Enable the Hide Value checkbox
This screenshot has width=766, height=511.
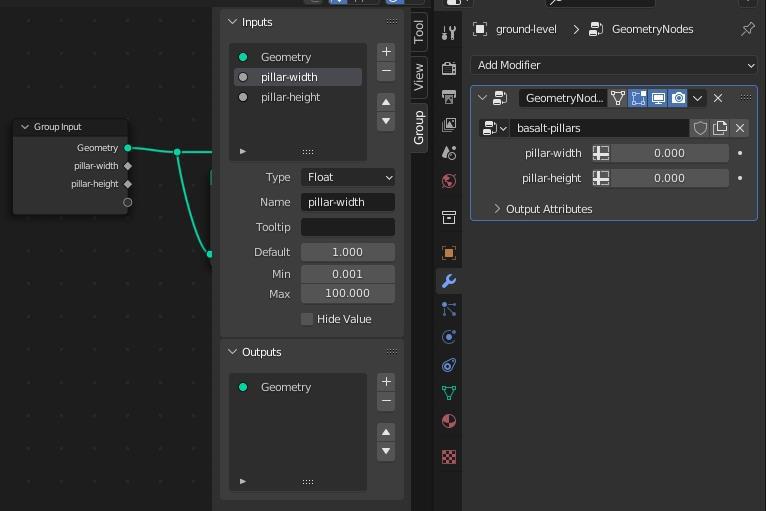pyautogui.click(x=307, y=319)
